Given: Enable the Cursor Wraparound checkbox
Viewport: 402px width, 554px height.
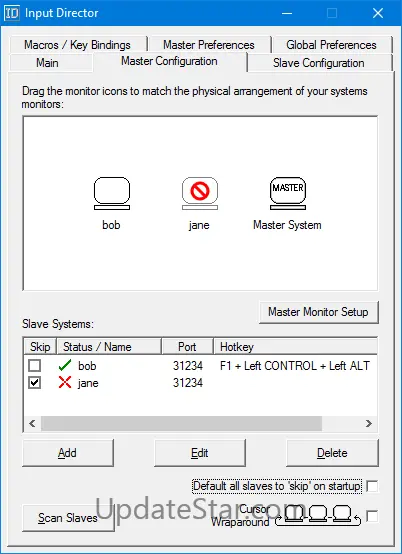Looking at the screenshot, I should tap(372, 516).
